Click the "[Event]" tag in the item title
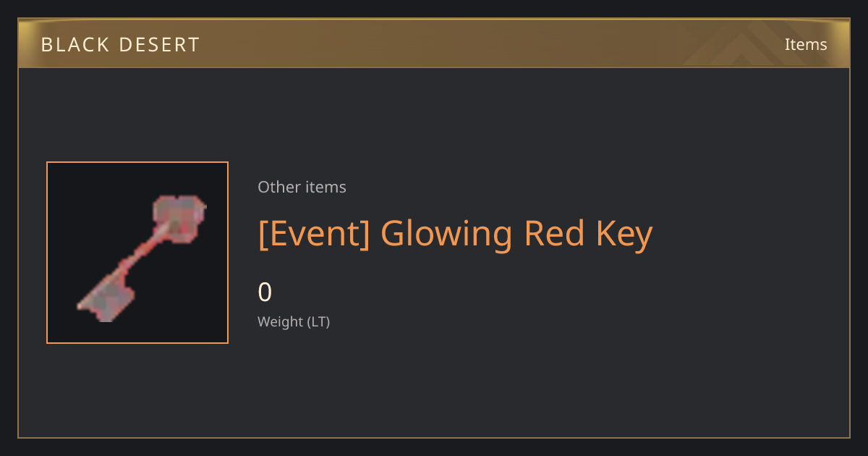The height and width of the screenshot is (456, 868). pos(314,234)
